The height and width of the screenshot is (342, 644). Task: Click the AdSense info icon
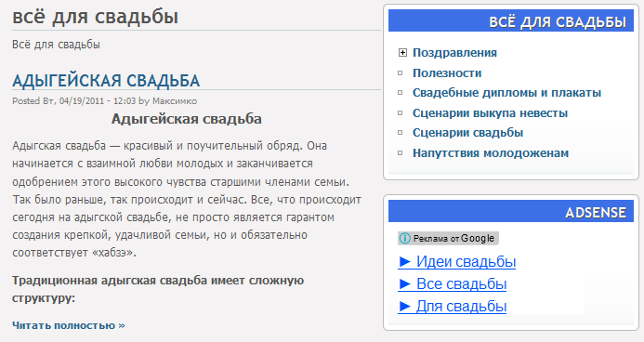coord(404,238)
